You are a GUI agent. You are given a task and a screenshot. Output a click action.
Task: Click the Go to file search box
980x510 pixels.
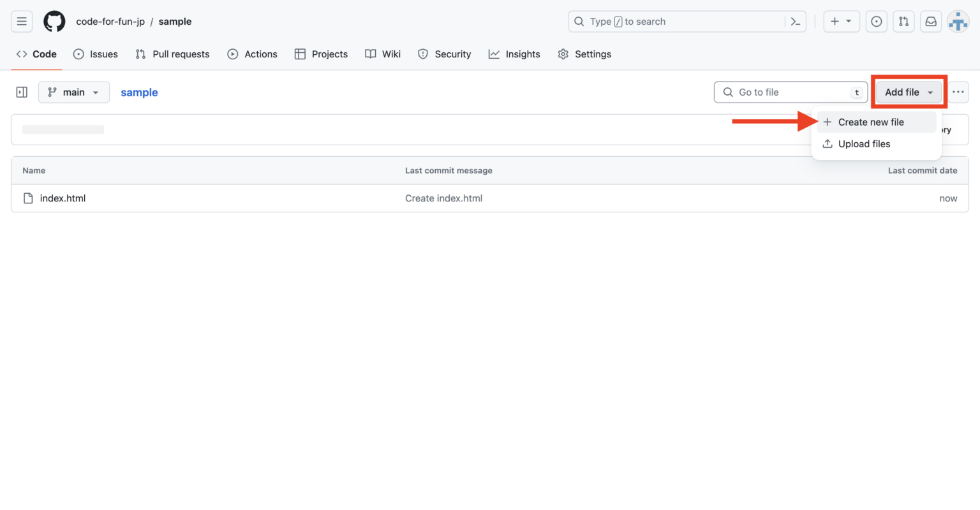click(791, 92)
